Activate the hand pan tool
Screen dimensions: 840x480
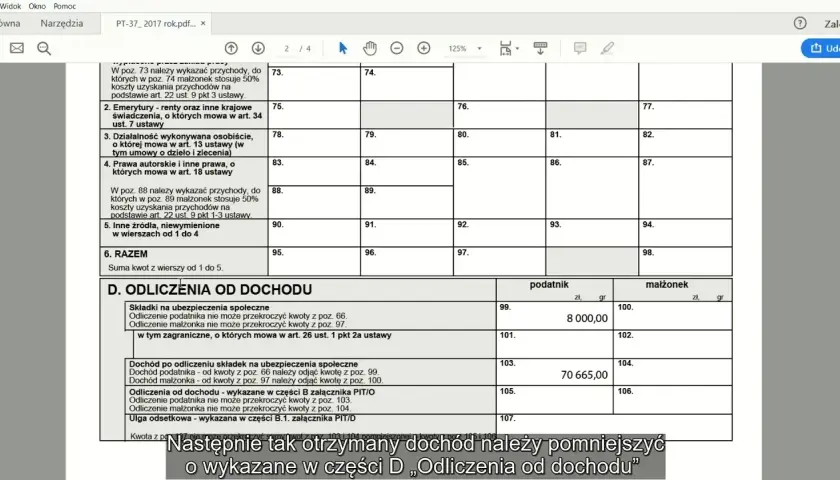(x=370, y=48)
